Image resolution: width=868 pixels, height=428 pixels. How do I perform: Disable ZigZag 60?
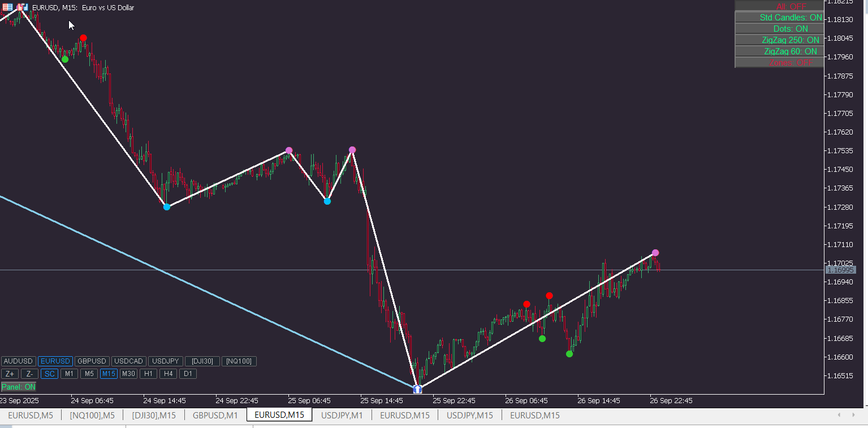point(779,51)
